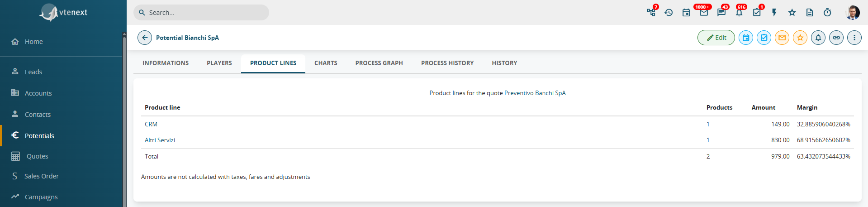868x207 pixels.
Task: Click products count 1 in CRM row
Action: click(708, 124)
